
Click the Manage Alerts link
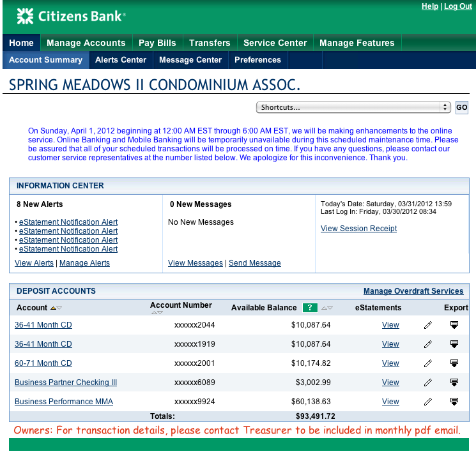click(x=85, y=263)
